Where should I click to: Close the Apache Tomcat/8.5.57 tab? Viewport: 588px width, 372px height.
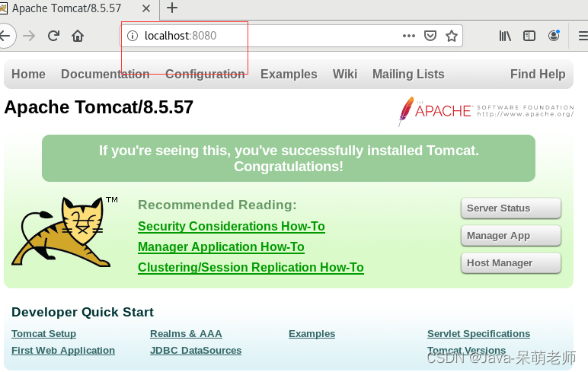[x=146, y=8]
